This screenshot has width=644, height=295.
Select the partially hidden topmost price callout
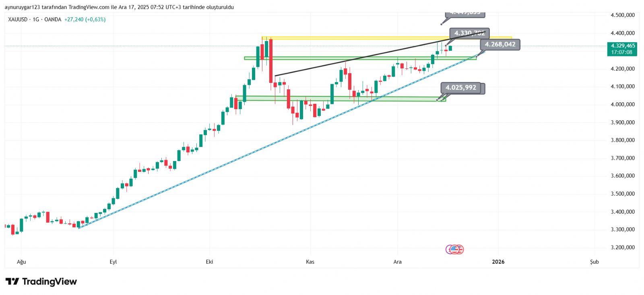coord(465,14)
